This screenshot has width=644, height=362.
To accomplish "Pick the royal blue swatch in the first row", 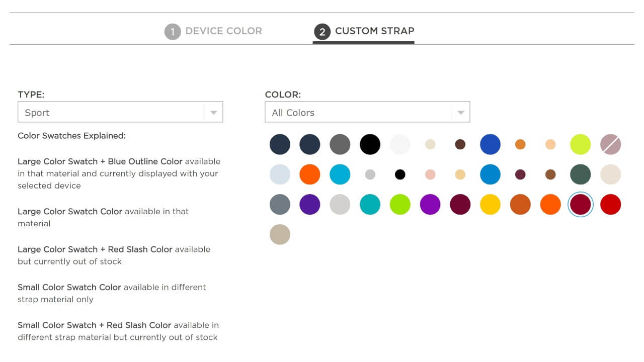I will [x=490, y=144].
